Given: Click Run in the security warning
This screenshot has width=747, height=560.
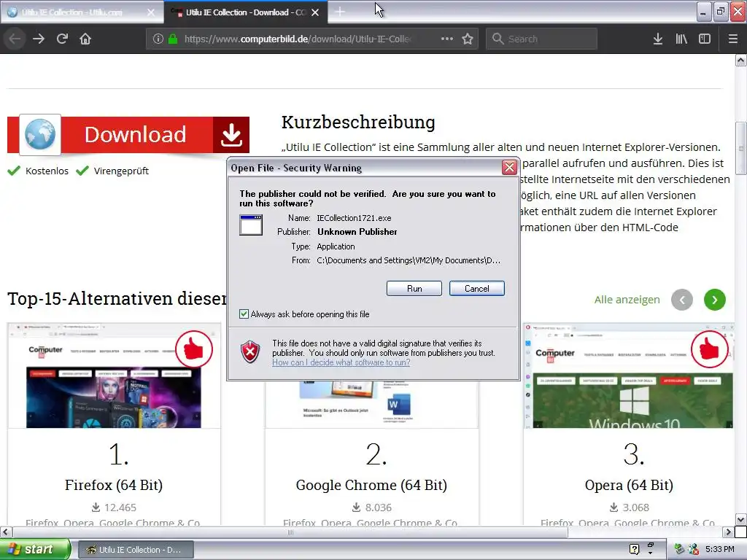Looking at the screenshot, I should pos(414,289).
